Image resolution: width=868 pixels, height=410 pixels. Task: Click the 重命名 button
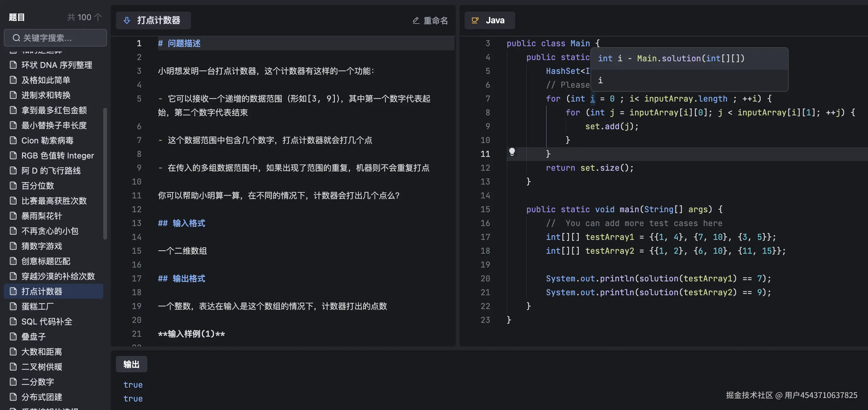pos(436,20)
